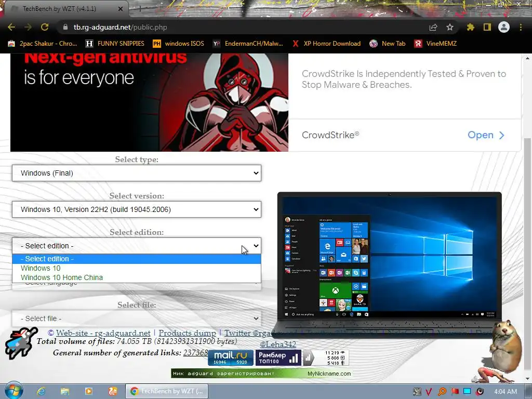
Task: Open the 2pac Shakur bookmark
Action: (x=43, y=44)
